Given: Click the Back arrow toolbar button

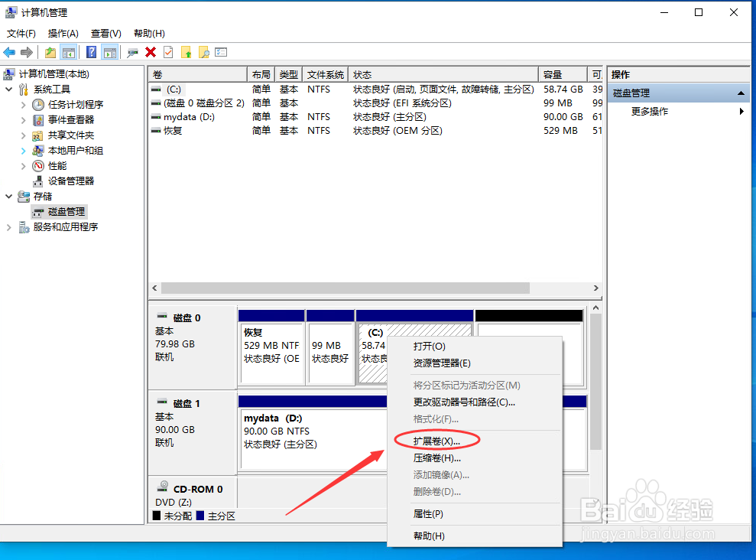Looking at the screenshot, I should (x=9, y=52).
